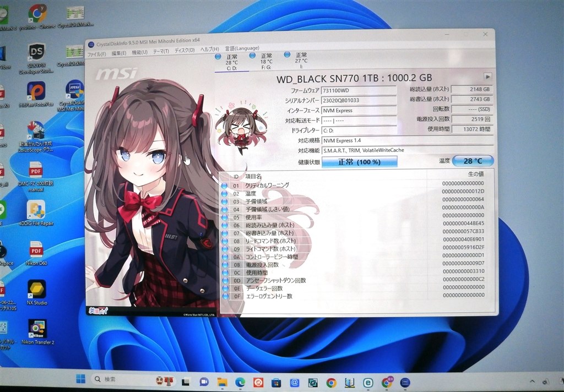This screenshot has width=564, height=392.
Task: Select the 0A コントローラービジー時間 row
Action: click(x=356, y=257)
